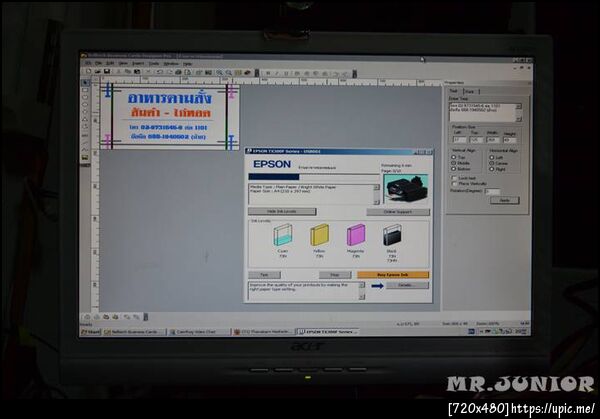Open the Start button on the taskbar
The height and width of the screenshot is (419, 600).
[90, 332]
